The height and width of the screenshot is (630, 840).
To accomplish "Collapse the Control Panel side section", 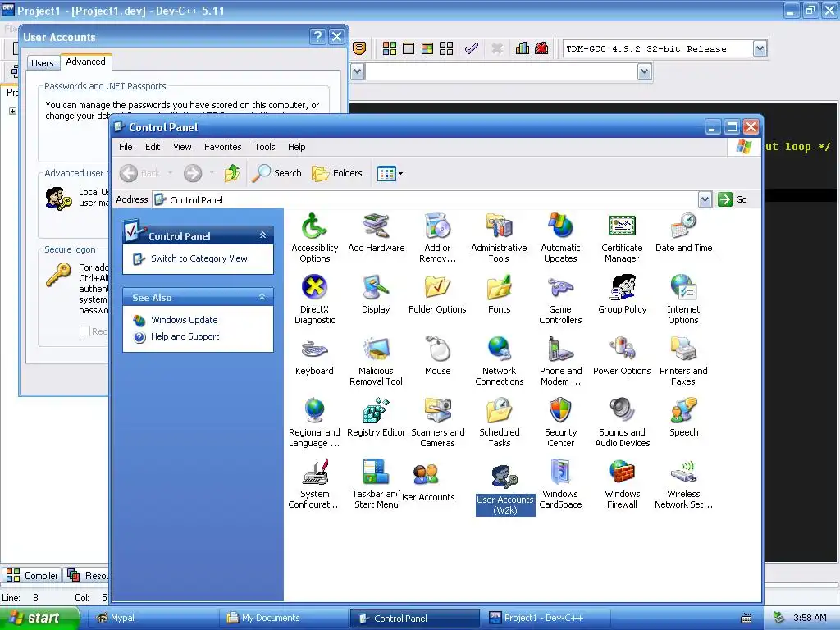I will (262, 235).
